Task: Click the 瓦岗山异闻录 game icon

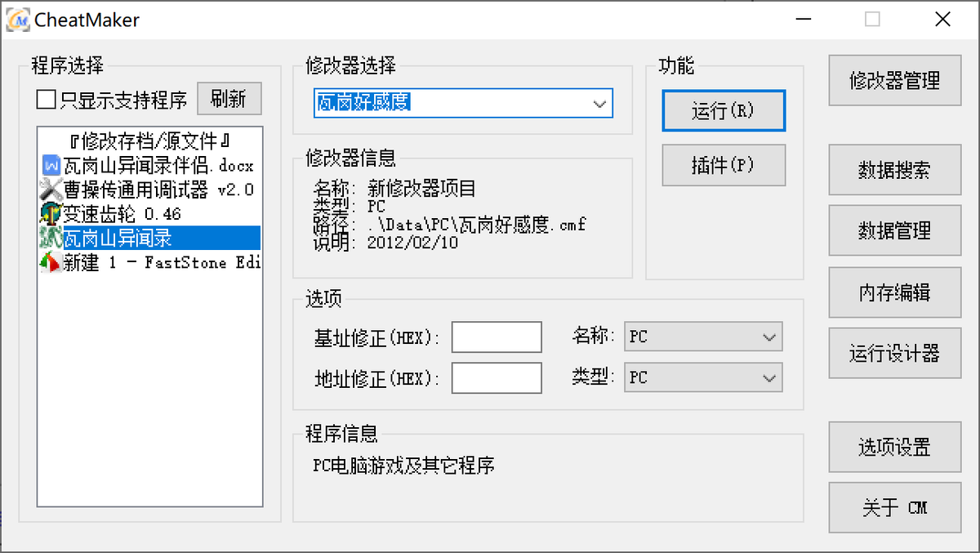Action: point(51,238)
